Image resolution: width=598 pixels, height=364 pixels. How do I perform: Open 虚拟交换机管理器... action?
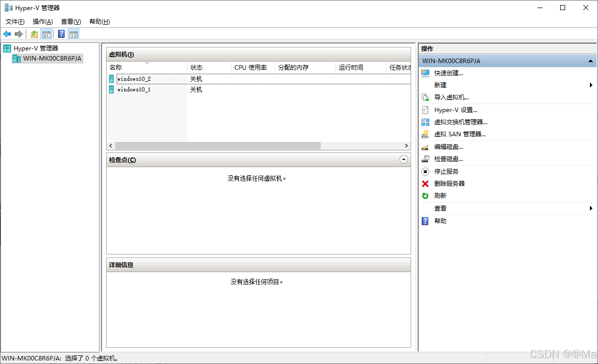tap(461, 122)
